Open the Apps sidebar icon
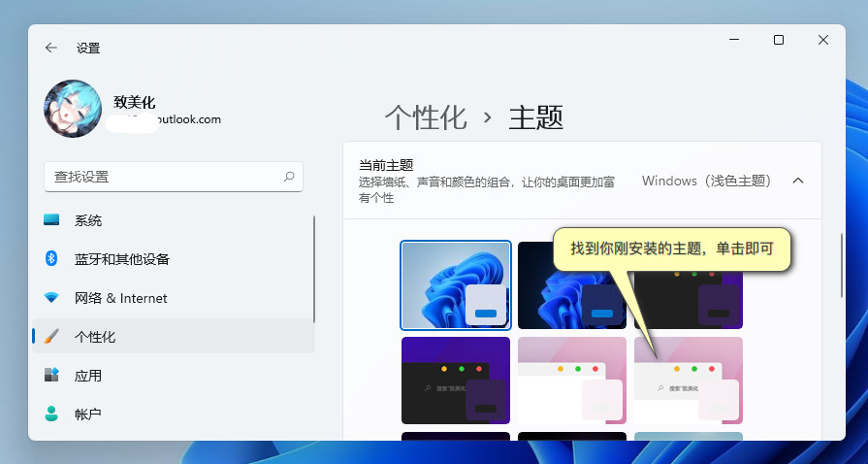This screenshot has height=464, width=868. point(51,375)
